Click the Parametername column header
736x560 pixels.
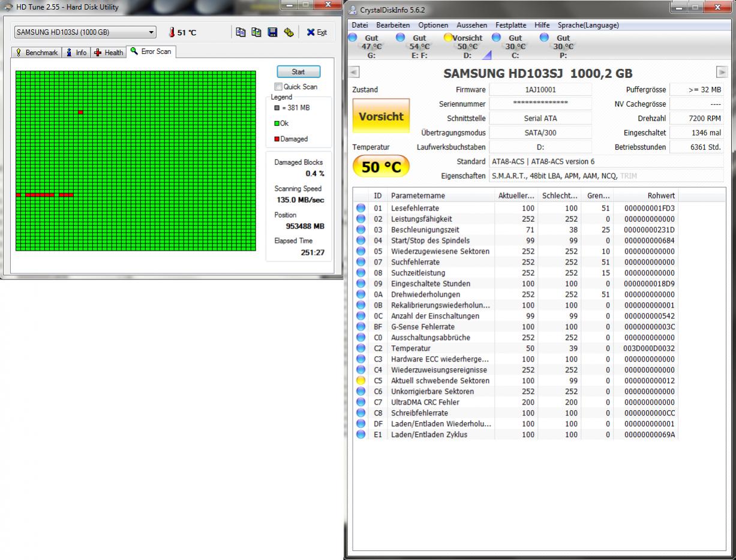tap(441, 195)
